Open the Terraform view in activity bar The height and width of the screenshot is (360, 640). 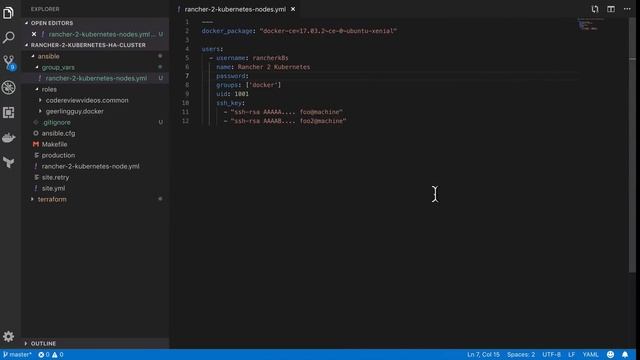[8, 162]
